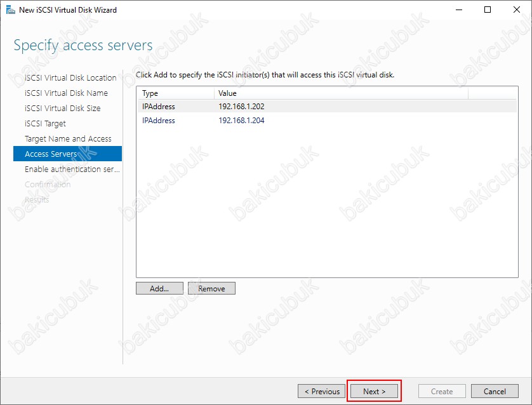This screenshot has width=532, height=405.
Task: Click the Add... button
Action: tap(159, 288)
